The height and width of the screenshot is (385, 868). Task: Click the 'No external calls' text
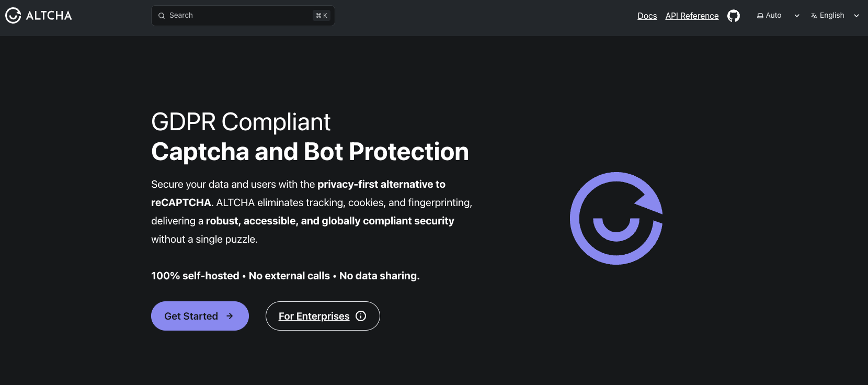289,276
